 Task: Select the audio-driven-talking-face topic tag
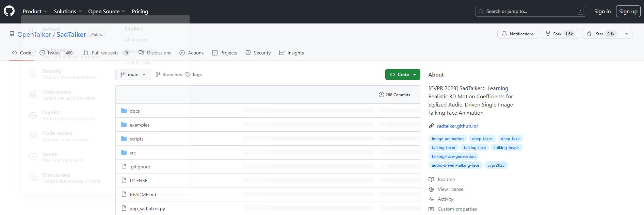tap(455, 165)
